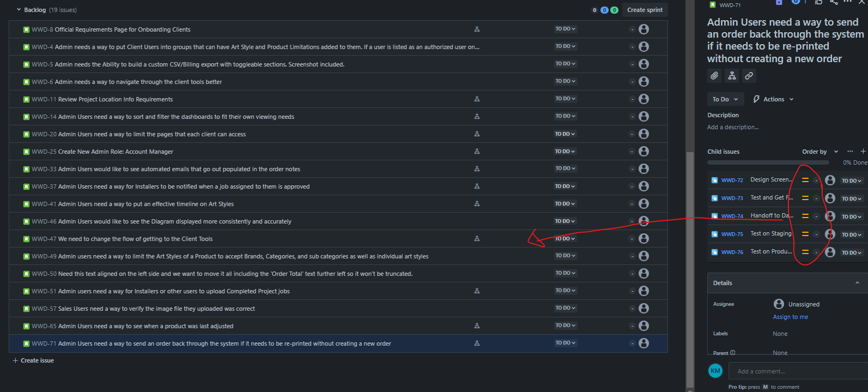868x392 pixels.
Task: Click the Assign to me link
Action: (x=790, y=317)
